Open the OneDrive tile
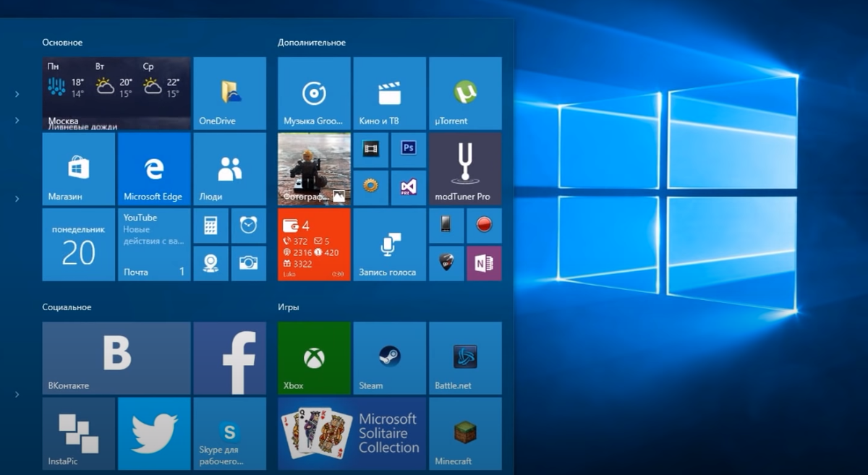Screen dimensions: 868x475 [x=229, y=93]
